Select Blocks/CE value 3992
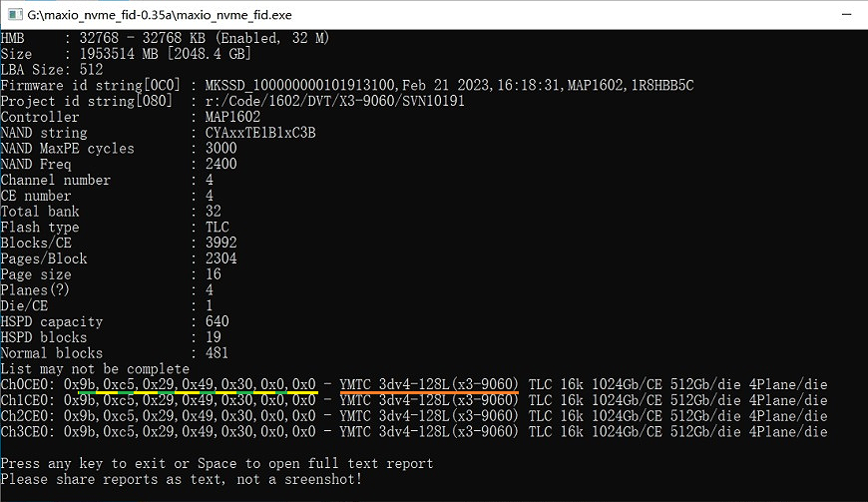Screen dimensions: 868x502 pos(220,243)
